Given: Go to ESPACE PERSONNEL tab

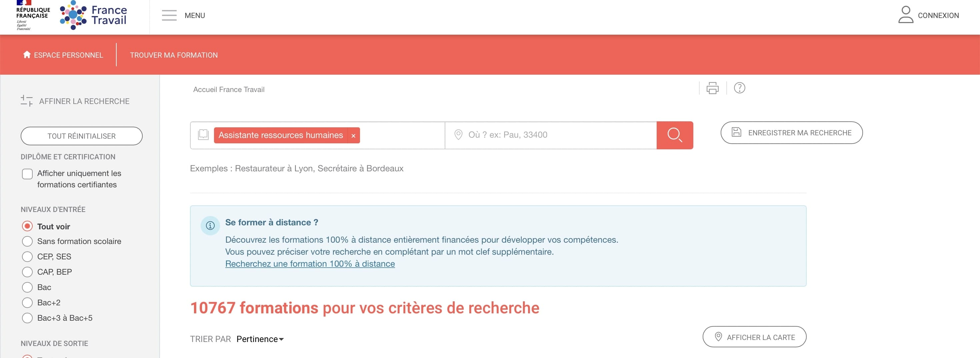Looking at the screenshot, I should coord(63,55).
